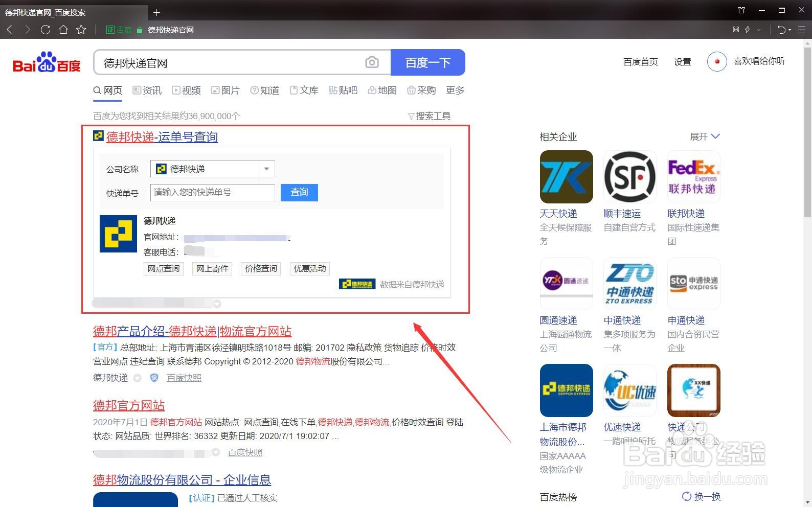This screenshot has width=812, height=507.
Task: Click the 网上寄件 button
Action: 212,268
